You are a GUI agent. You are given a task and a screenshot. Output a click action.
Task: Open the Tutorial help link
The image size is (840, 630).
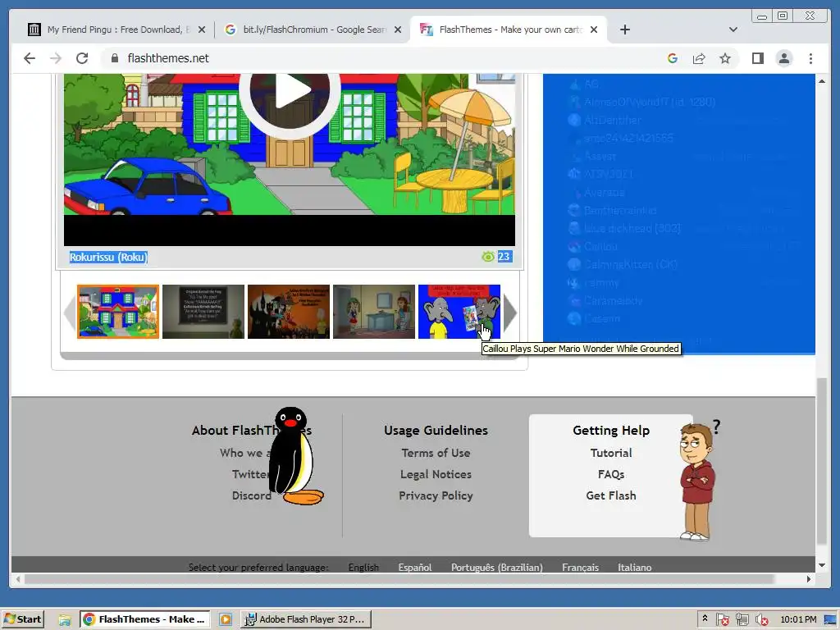tap(610, 453)
